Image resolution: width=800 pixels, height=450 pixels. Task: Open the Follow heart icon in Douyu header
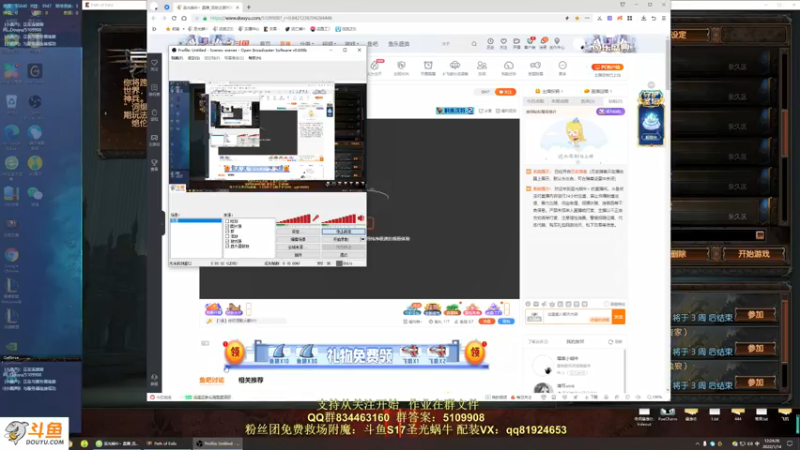click(504, 43)
